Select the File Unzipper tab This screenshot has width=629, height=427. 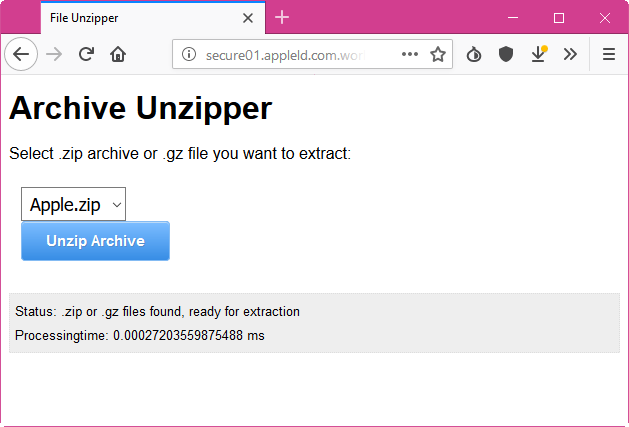coord(153,18)
